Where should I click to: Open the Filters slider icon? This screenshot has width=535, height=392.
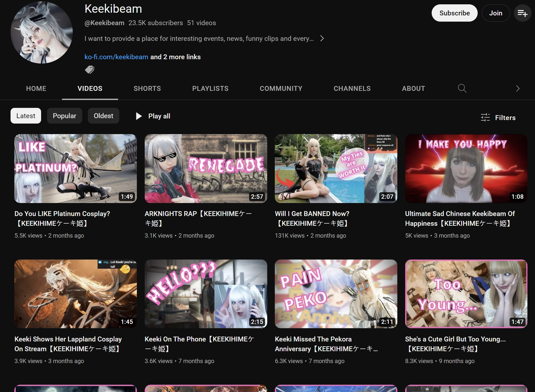pos(485,118)
